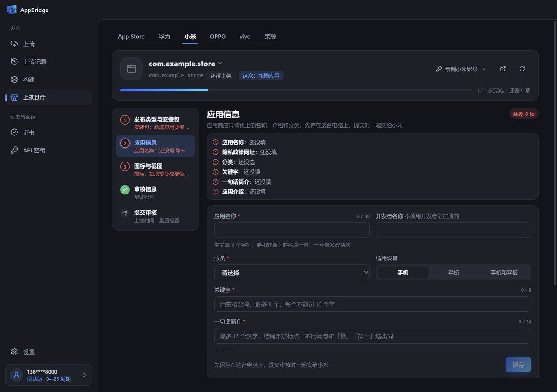Click the 还没上架 status tag
This screenshot has width=557, height=392.
[x=221, y=75]
